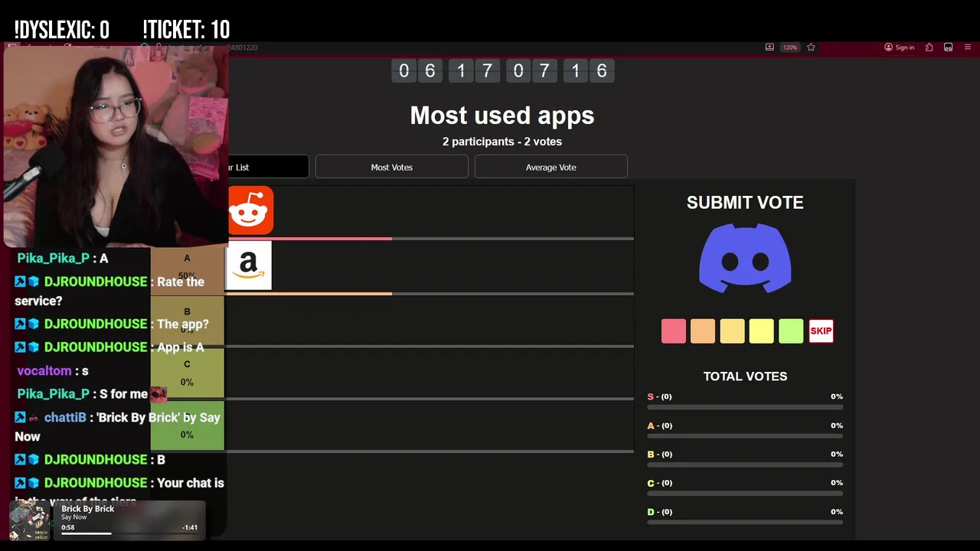Click the !DYSLEXIC: 0 overlay text
The width and height of the screenshot is (980, 551).
62,30
